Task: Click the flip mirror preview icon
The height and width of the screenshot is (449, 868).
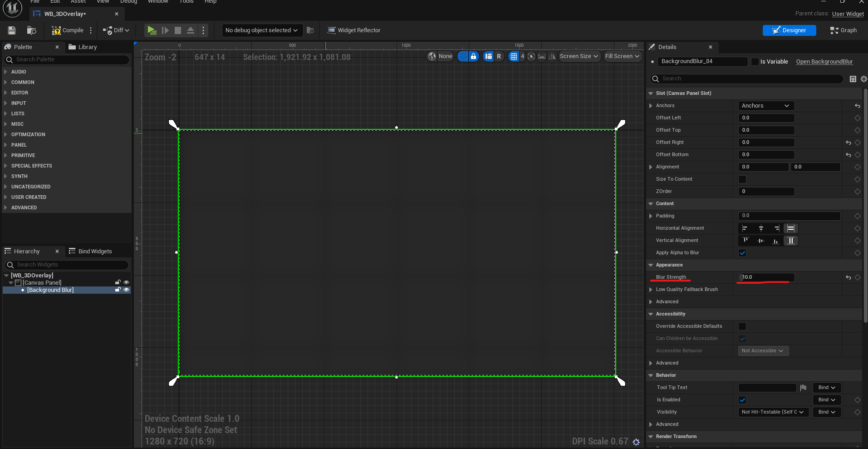Action: (x=552, y=56)
